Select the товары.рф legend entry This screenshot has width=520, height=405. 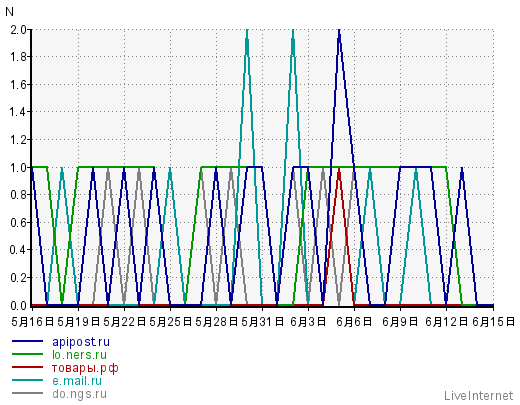[85, 368]
